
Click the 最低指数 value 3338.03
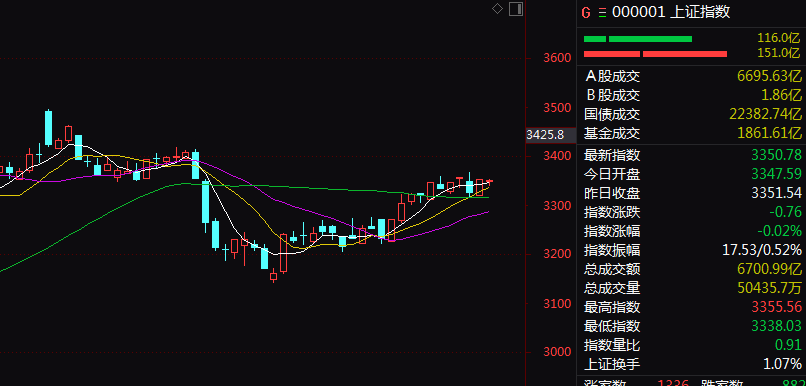pyautogui.click(x=776, y=326)
